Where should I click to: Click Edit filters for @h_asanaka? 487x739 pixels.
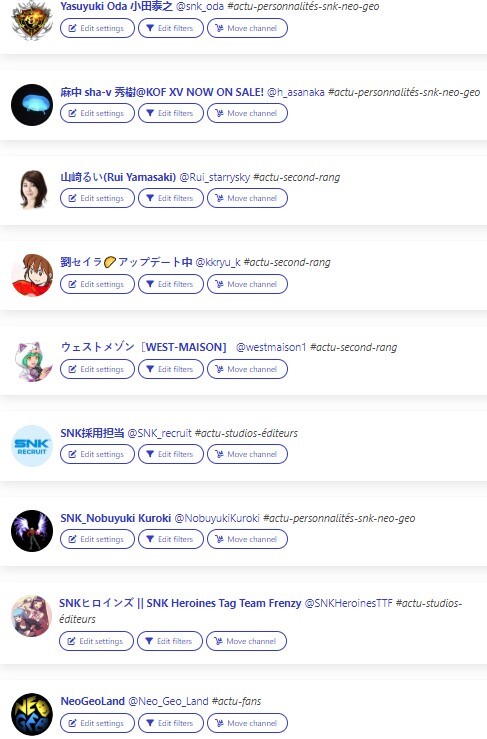click(x=171, y=113)
